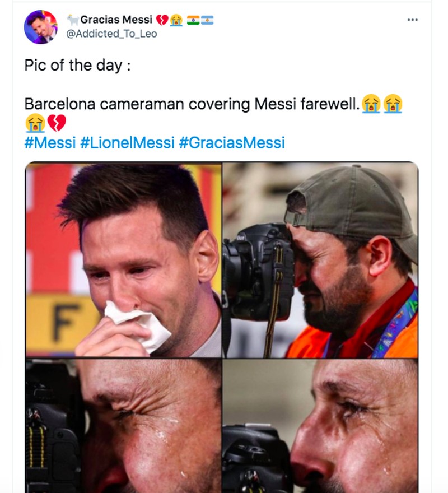The image size is (448, 493).
Task: Select the India flag emoji in the name
Action: (x=192, y=19)
